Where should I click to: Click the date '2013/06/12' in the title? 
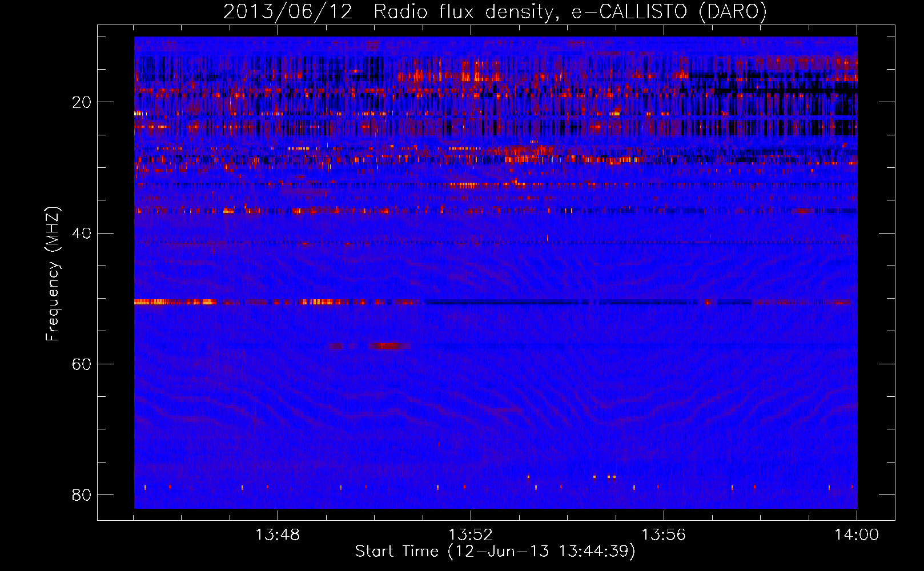[x=288, y=11]
